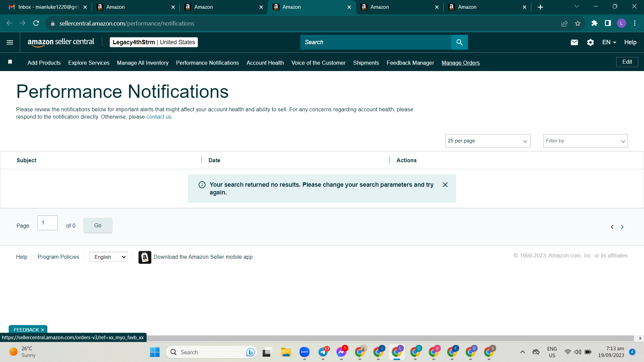
Task: Open Manage Orders menu item
Action: point(461,63)
